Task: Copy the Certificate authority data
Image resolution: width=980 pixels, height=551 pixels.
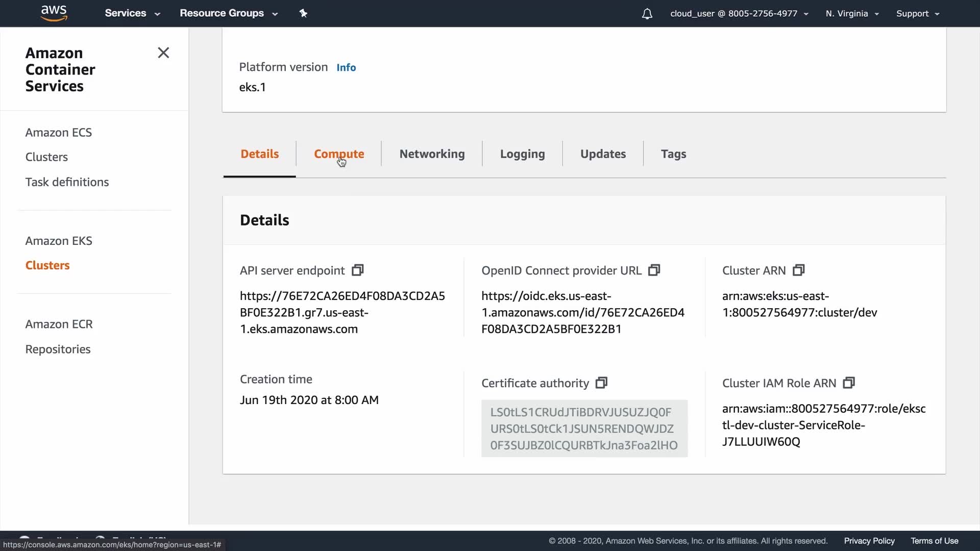Action: (601, 383)
